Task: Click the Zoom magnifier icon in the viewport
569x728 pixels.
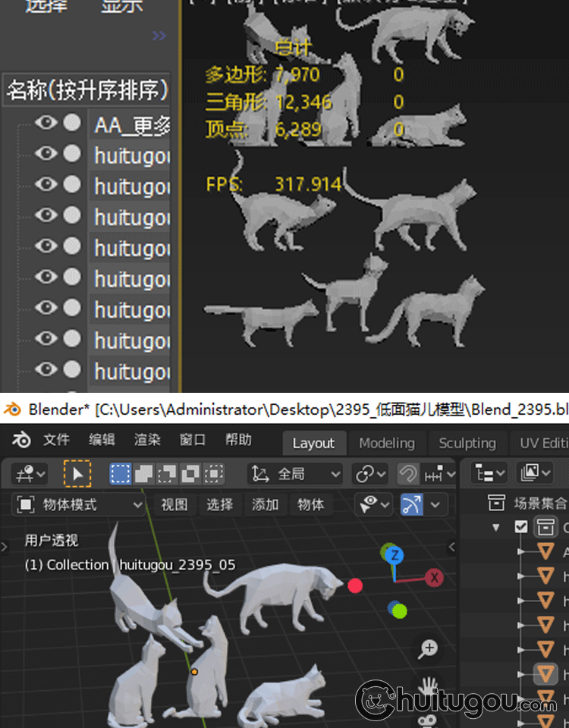Action: pos(428,648)
